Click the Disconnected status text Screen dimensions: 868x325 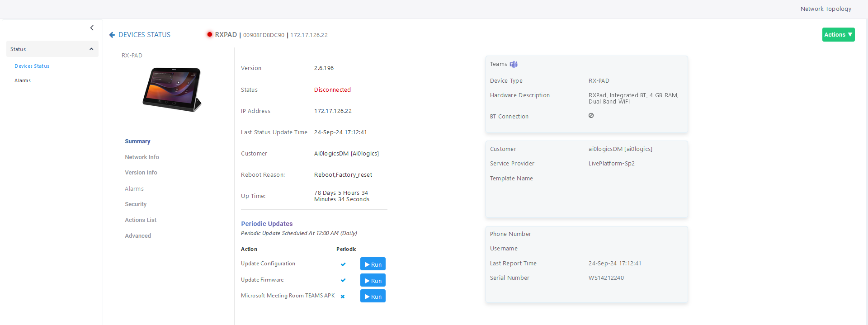tap(332, 90)
